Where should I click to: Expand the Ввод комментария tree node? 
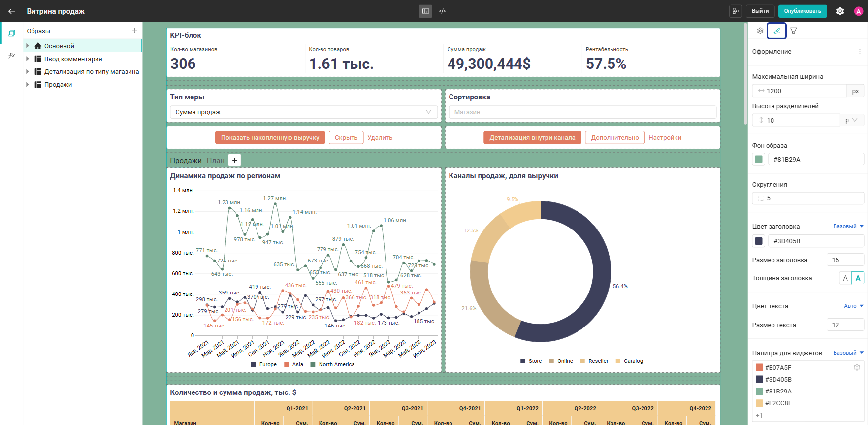click(x=28, y=59)
